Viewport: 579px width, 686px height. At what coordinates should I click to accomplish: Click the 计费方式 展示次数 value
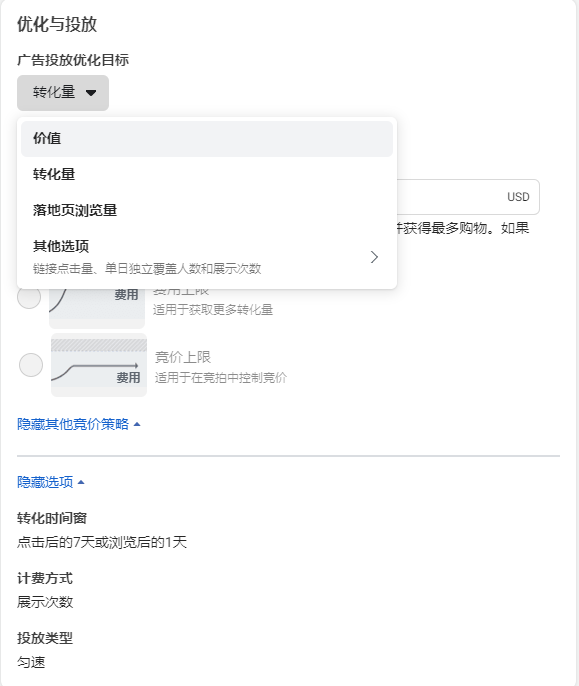pos(45,602)
